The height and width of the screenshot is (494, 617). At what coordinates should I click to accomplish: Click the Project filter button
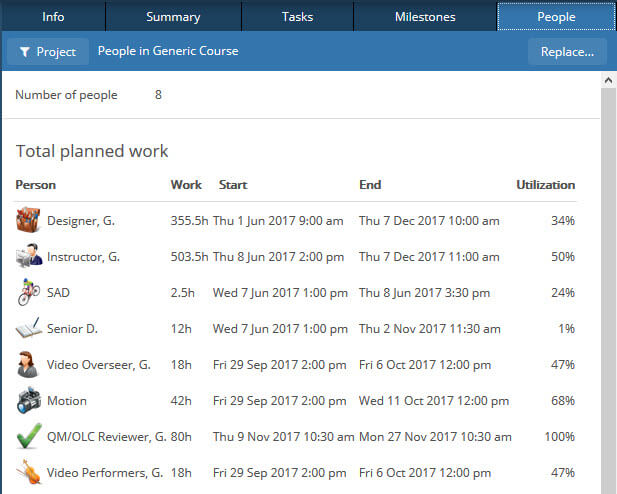[48, 52]
